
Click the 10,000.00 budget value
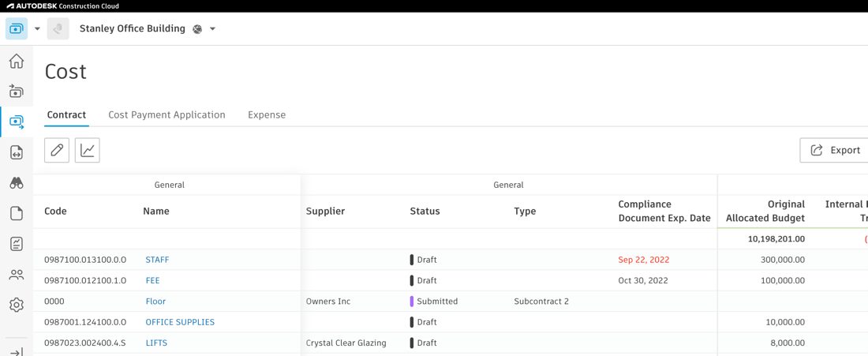(x=784, y=322)
